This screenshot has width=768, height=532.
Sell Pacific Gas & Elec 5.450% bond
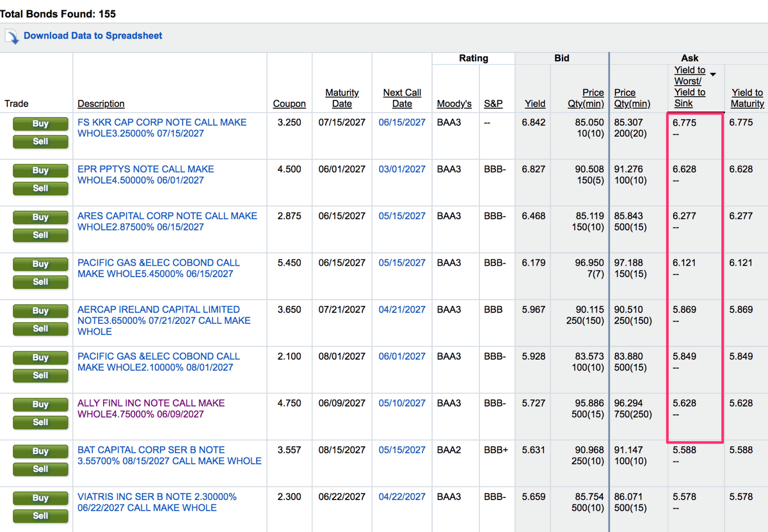(x=40, y=282)
